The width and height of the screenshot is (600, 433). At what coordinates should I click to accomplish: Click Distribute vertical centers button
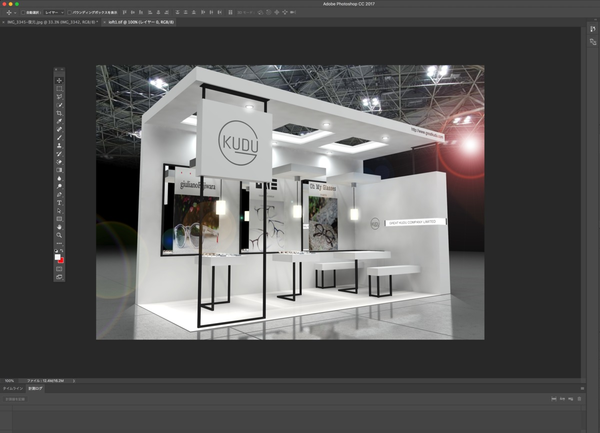tap(186, 12)
